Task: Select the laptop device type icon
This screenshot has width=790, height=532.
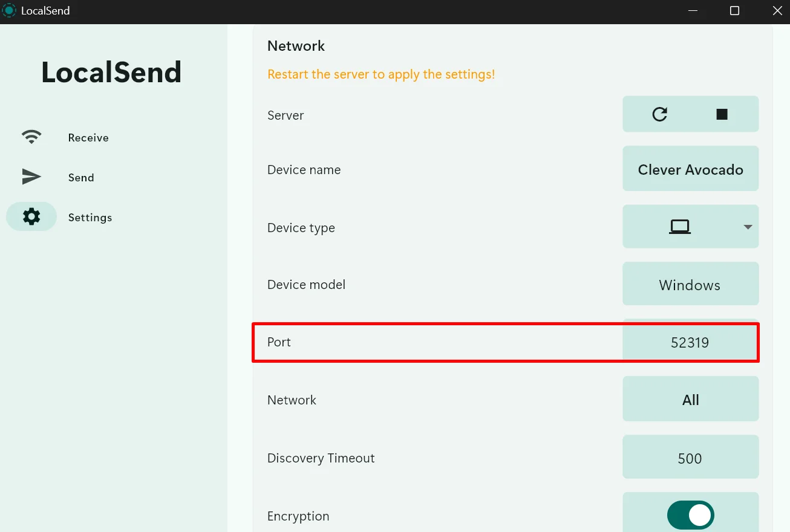Action: point(680,227)
